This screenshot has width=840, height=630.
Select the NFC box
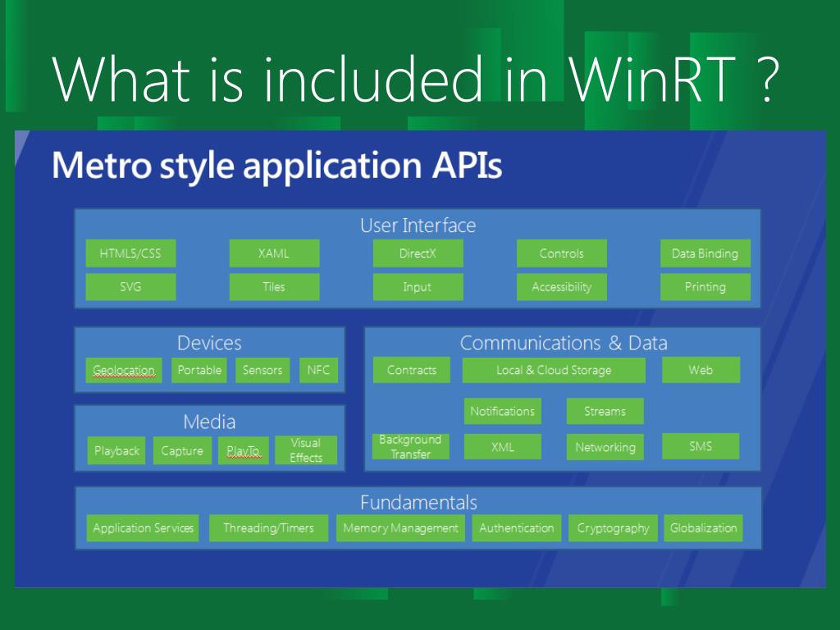click(x=319, y=370)
